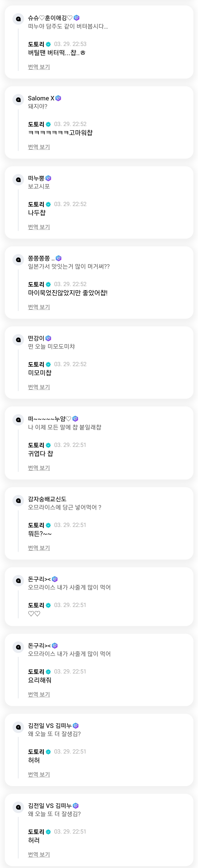Show translation for the "허러" reply
Screen dimensions: 198x868
39,854
